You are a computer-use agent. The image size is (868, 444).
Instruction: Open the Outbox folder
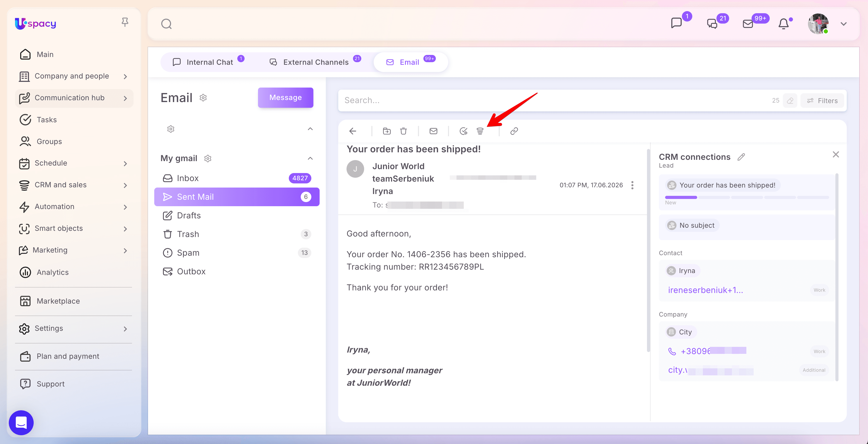(237, 271)
